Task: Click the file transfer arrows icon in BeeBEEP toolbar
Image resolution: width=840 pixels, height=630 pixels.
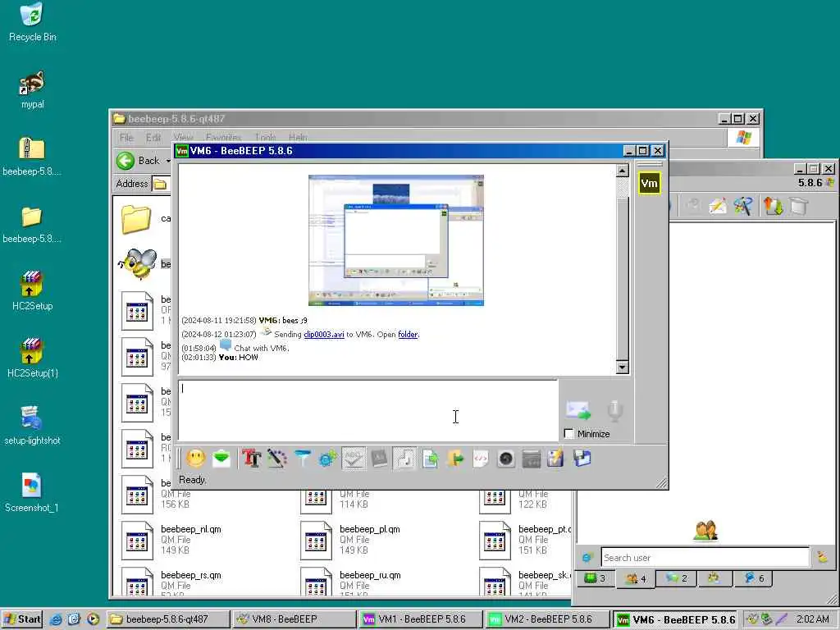Action: (773, 206)
